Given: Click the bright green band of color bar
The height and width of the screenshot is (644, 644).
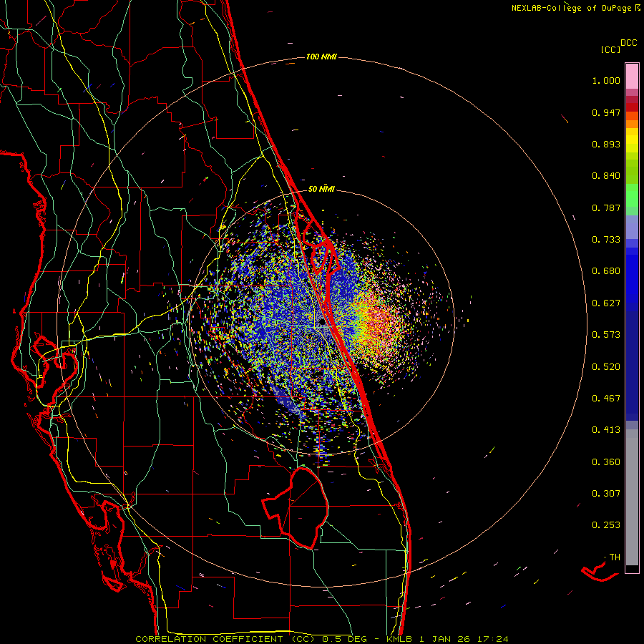Looking at the screenshot, I should click(x=632, y=195).
